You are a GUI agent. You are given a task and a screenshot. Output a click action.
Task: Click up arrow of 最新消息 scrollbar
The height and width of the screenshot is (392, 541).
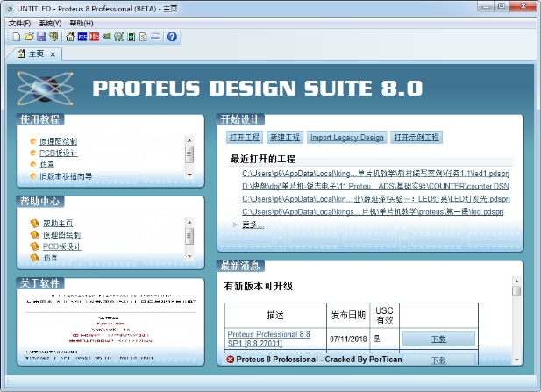click(x=516, y=281)
